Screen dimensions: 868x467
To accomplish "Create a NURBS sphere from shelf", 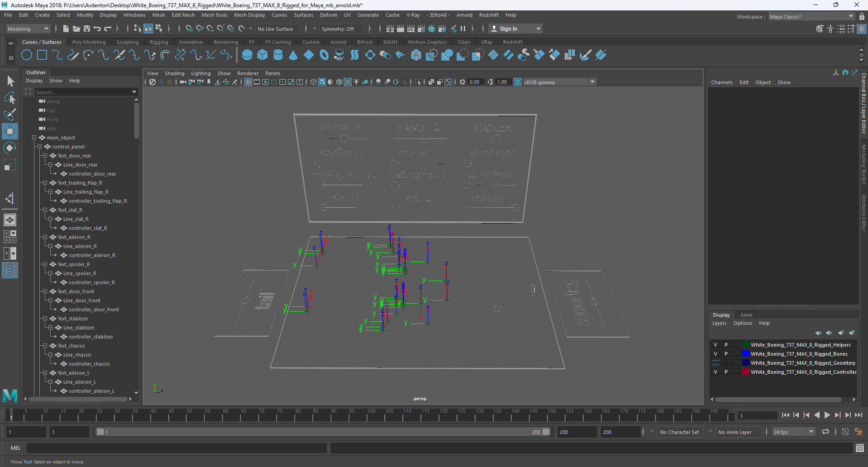I will tap(247, 55).
